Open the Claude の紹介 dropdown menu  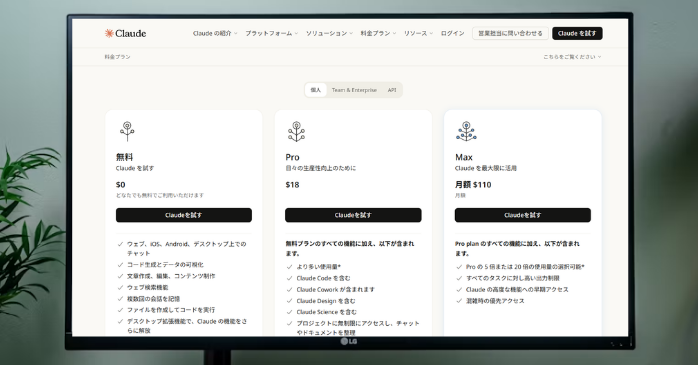pyautogui.click(x=215, y=33)
